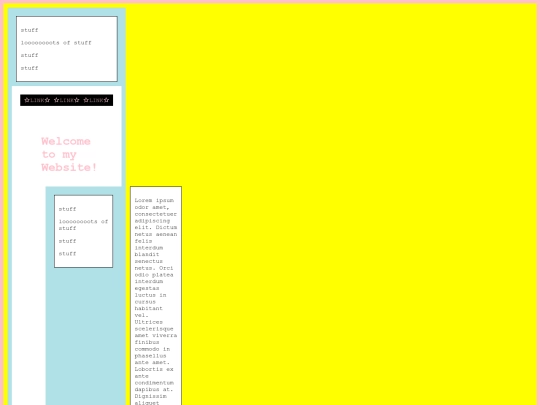Click the word "adipiscing" in the paragraph

pos(152,221)
